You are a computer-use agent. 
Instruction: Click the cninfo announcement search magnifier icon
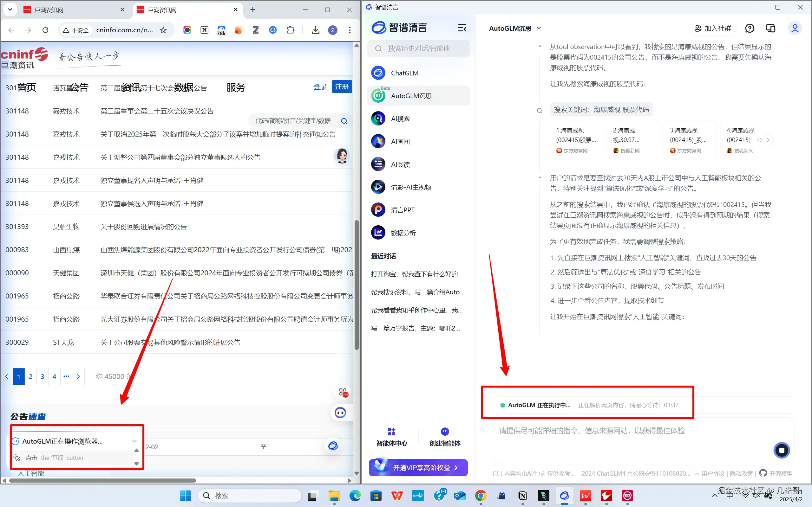[x=344, y=121]
